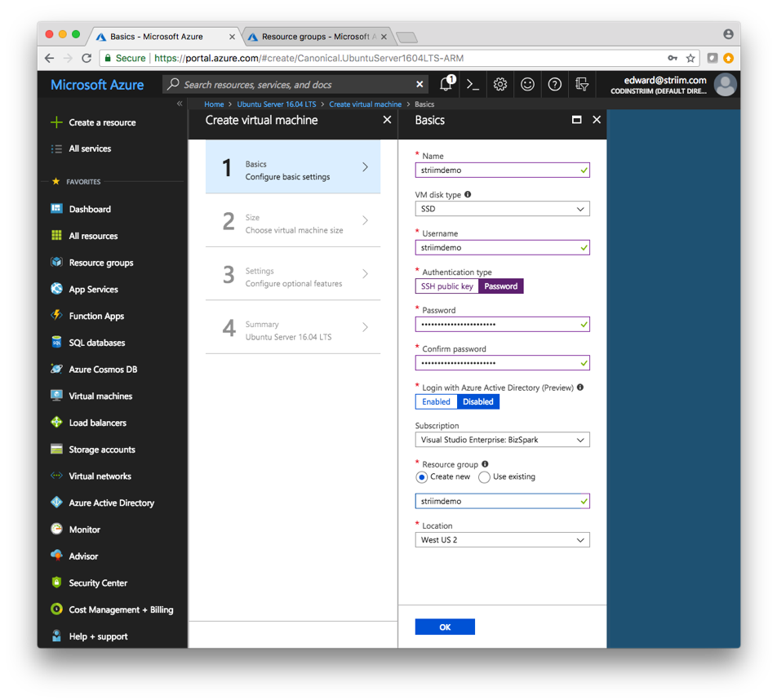
Task: Collapse the left sidebar with the chevron
Action: [180, 104]
